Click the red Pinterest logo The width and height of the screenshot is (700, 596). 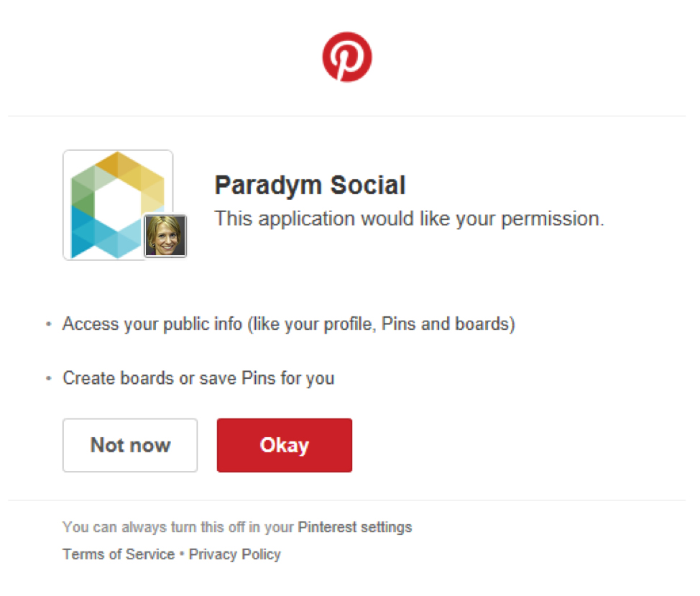347,57
